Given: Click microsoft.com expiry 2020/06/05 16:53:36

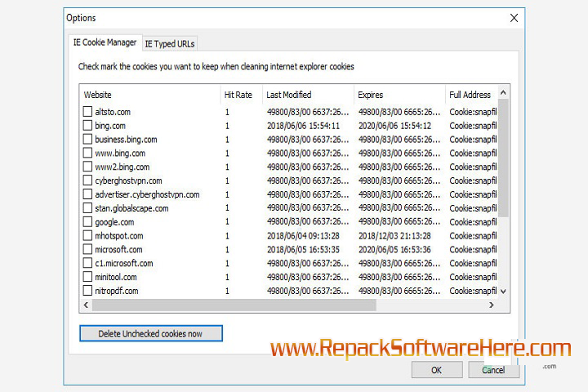Looking at the screenshot, I should 394,249.
